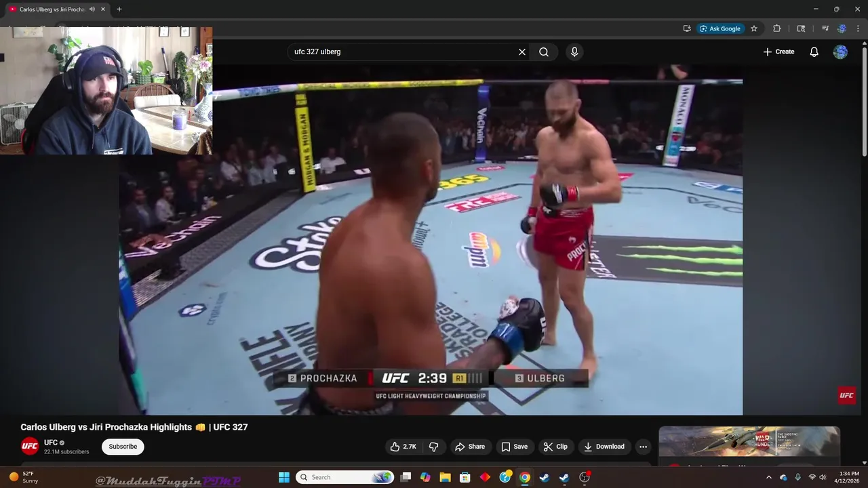
Task: Click video title 'Carlos Ulberg vs Jiri Prochazka Highlights'
Action: pyautogui.click(x=106, y=427)
